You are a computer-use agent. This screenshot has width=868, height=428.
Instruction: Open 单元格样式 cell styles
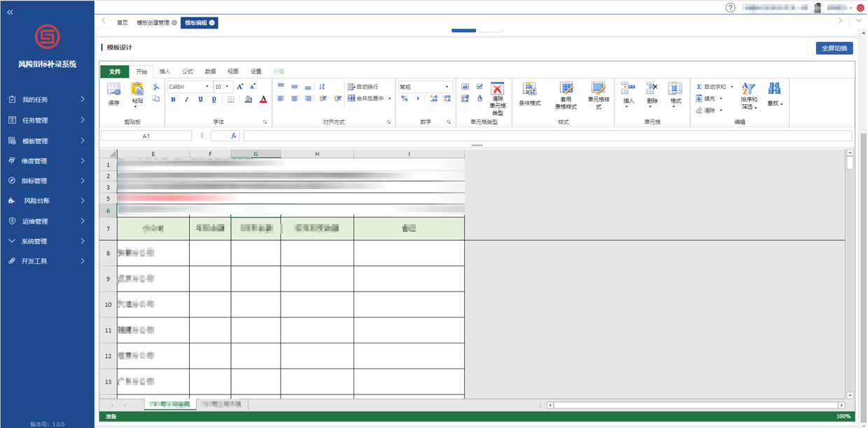pyautogui.click(x=598, y=96)
